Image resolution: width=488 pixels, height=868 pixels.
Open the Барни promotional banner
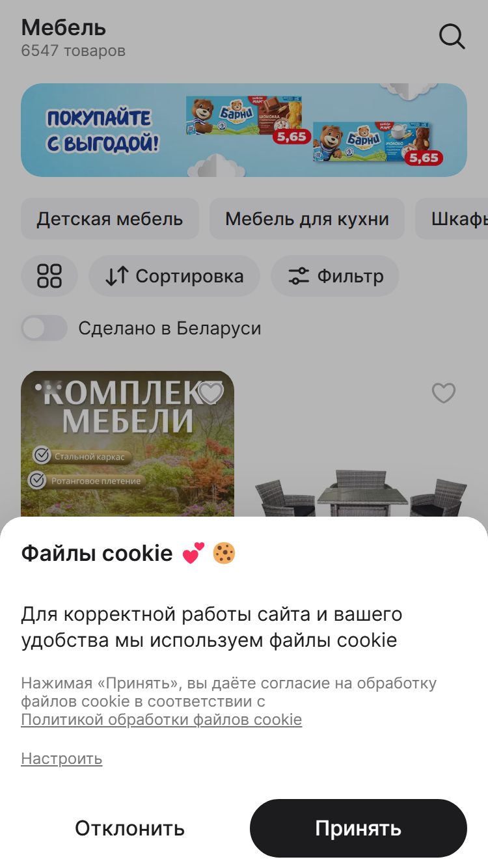click(x=244, y=130)
